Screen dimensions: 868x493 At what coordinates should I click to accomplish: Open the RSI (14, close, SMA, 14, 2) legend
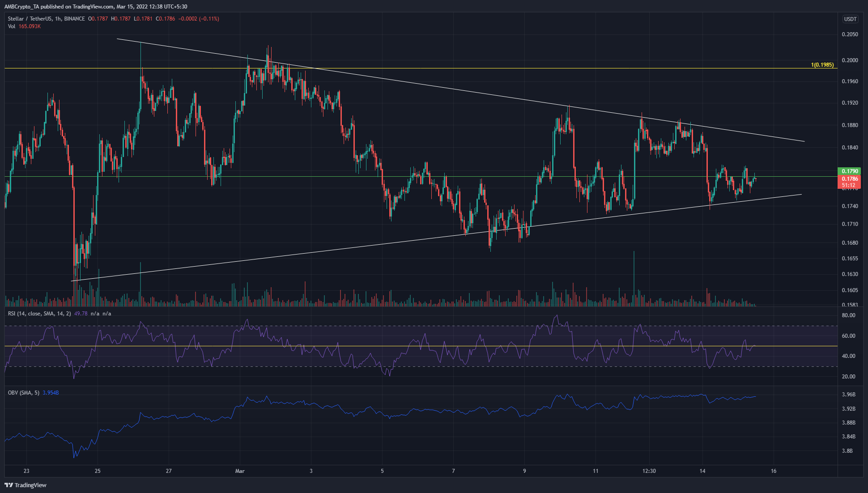[39, 314]
